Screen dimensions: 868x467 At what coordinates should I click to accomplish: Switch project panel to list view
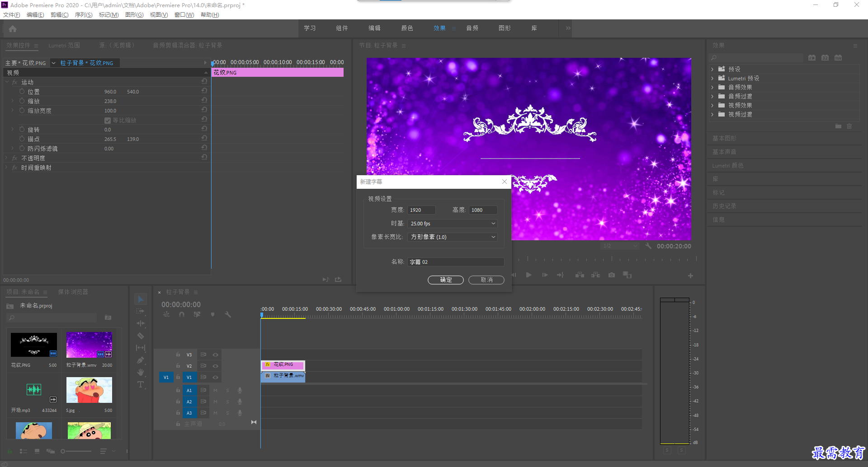click(x=24, y=451)
